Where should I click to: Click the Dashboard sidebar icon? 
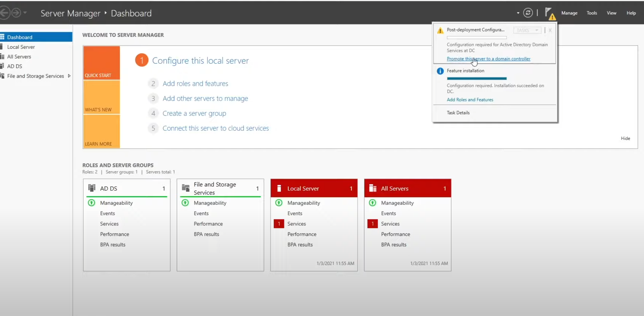[x=2, y=37]
